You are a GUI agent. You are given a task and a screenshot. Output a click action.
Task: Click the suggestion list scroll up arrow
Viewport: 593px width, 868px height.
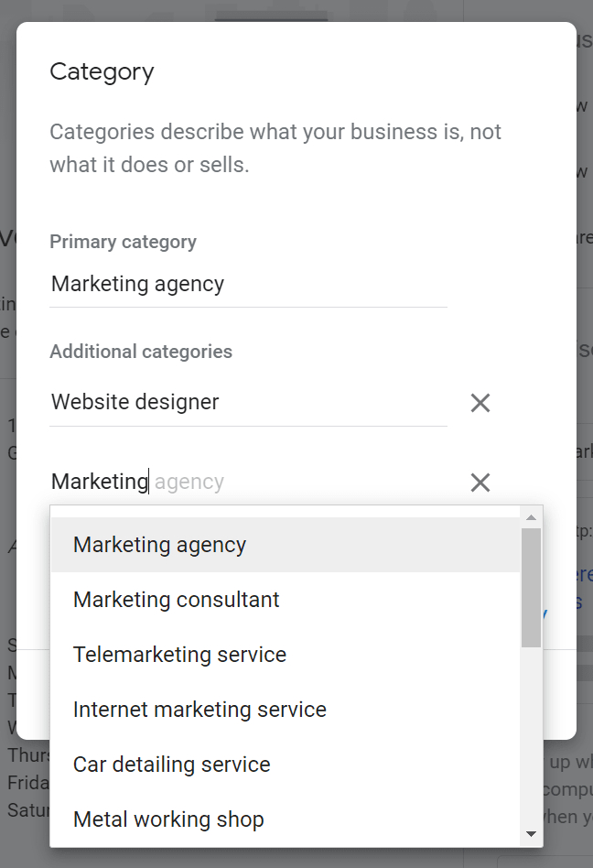(x=531, y=517)
